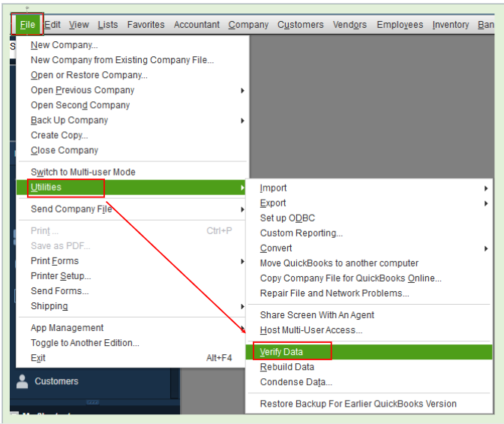Choose App Management
The height and width of the screenshot is (424, 504).
tap(132, 328)
